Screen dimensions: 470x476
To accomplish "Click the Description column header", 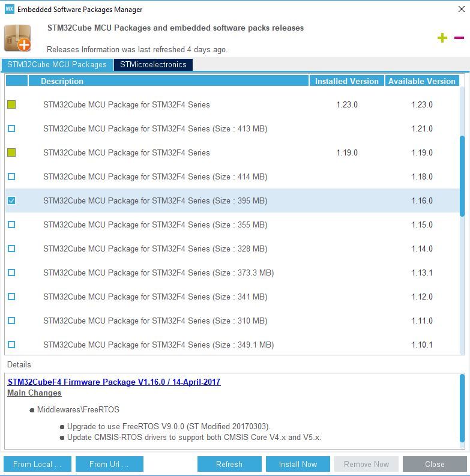I will (169, 81).
